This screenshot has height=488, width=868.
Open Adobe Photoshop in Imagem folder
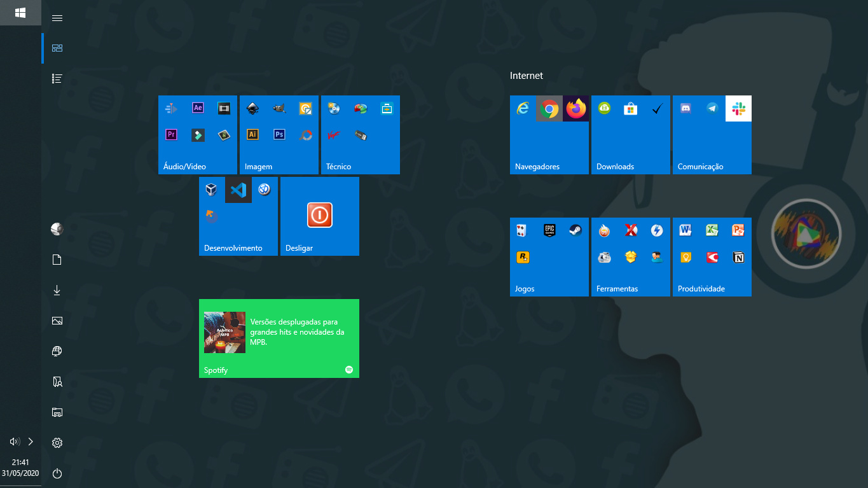point(279,134)
